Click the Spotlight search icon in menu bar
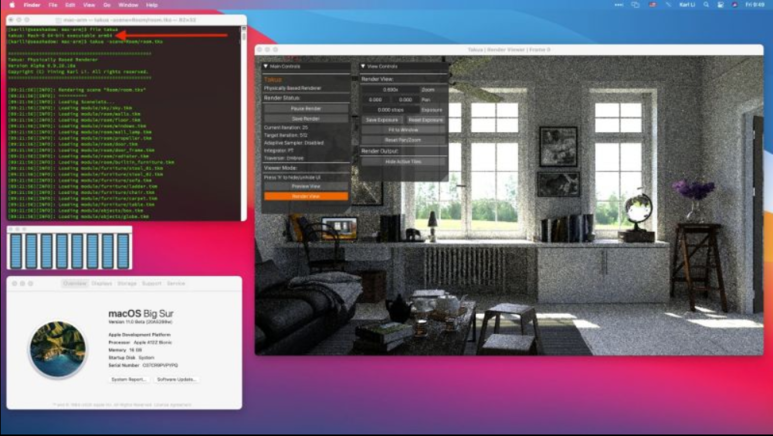 pos(706,5)
